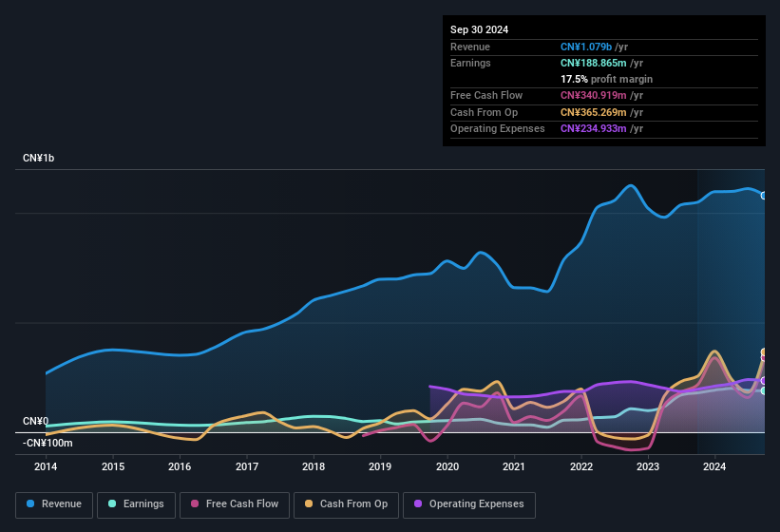The width and height of the screenshot is (780, 532).
Task: Click the teal Earnings endpoint marker
Action: click(764, 390)
